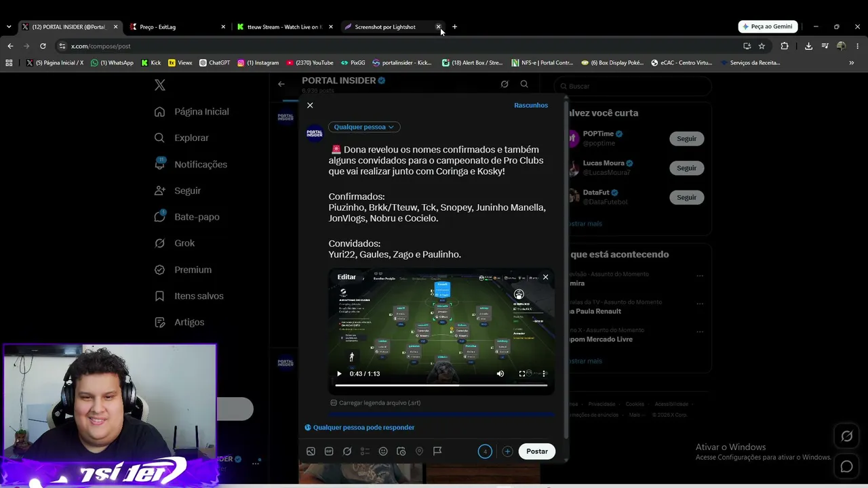
Task: Open the GIF picker in composer
Action: point(329,451)
